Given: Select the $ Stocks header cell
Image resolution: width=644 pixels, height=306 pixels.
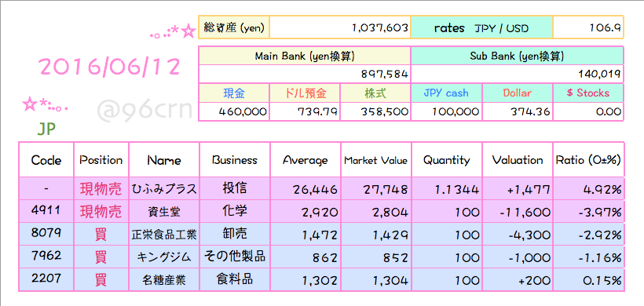Looking at the screenshot, I should [x=588, y=93].
